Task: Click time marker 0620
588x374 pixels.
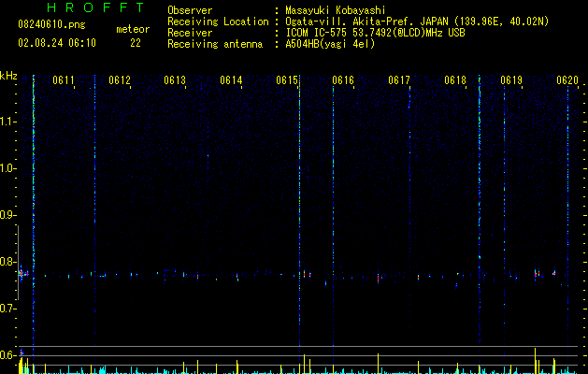Action: click(567, 80)
